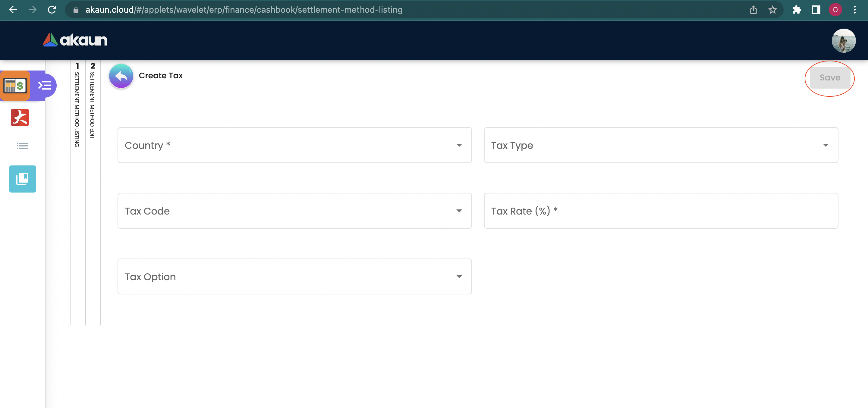Switch to Settlement Method Listing tab
The height and width of the screenshot is (408, 868).
click(x=77, y=108)
